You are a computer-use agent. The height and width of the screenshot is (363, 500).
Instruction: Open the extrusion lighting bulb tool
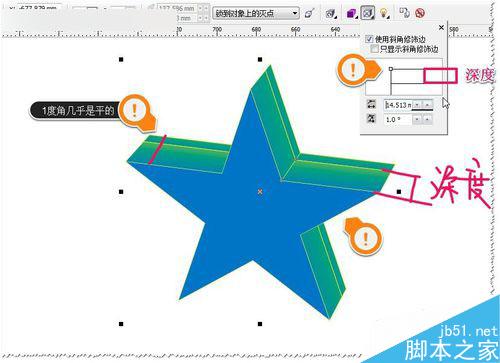[384, 13]
